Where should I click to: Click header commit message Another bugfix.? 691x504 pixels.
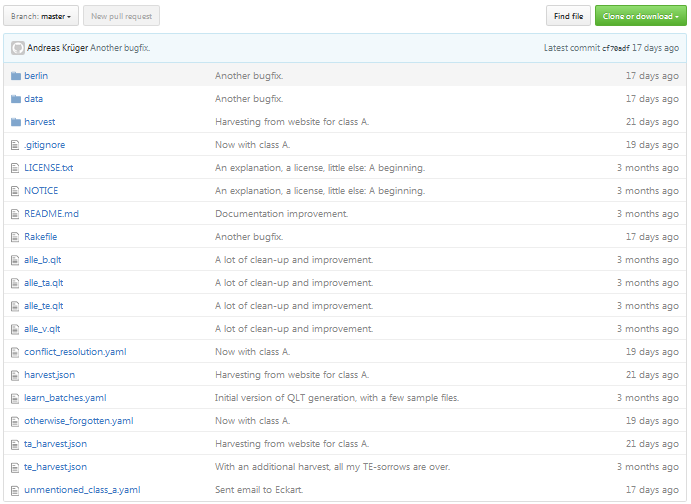120,48
